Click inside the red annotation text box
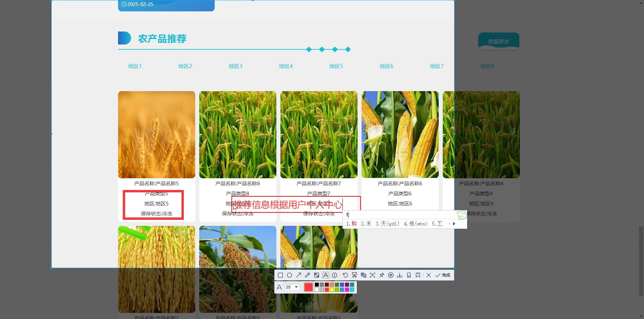644x319 pixels. (x=296, y=204)
